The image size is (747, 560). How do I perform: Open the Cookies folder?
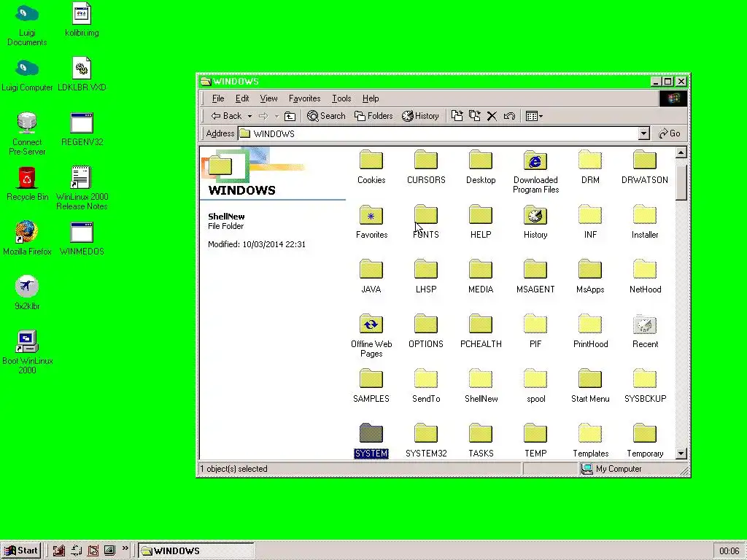click(371, 167)
